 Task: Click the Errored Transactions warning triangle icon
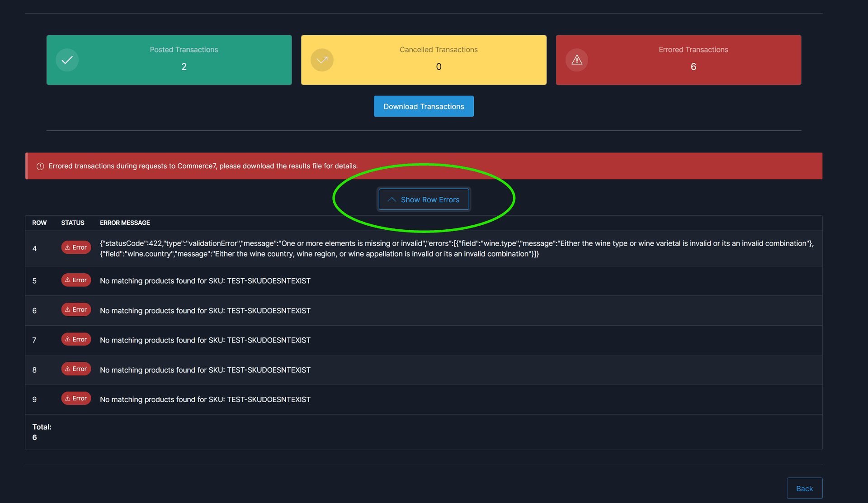pos(577,60)
